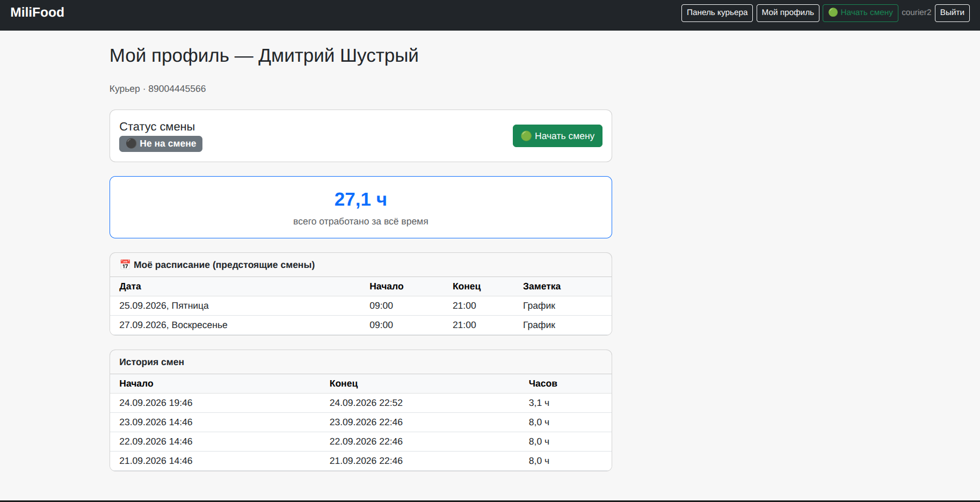
Task: Click schedule Начало column header
Action: click(x=386, y=287)
